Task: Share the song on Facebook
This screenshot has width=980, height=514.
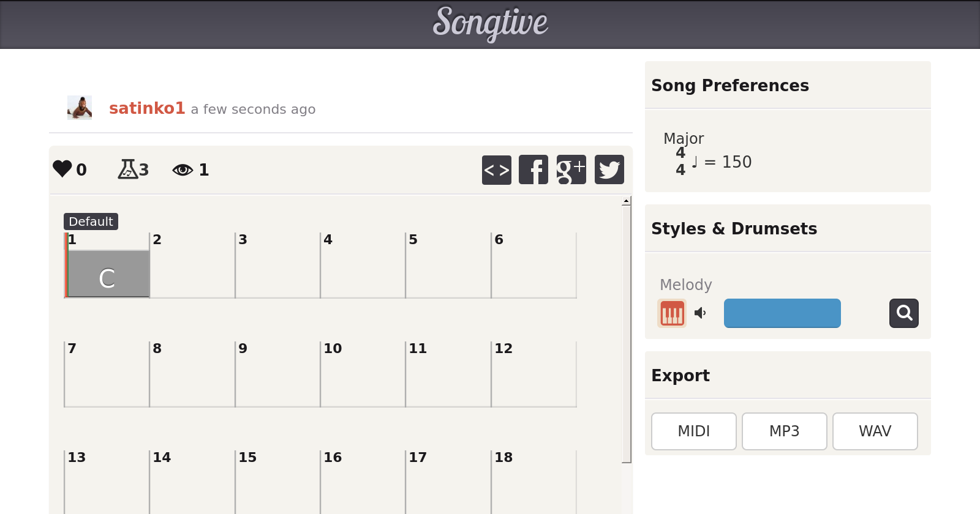Action: pyautogui.click(x=533, y=169)
